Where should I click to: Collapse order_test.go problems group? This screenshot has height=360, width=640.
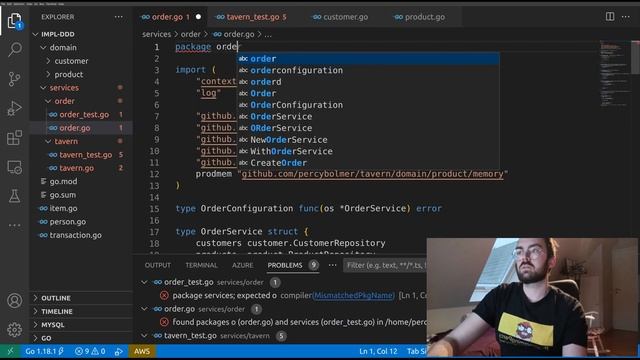click(144, 282)
